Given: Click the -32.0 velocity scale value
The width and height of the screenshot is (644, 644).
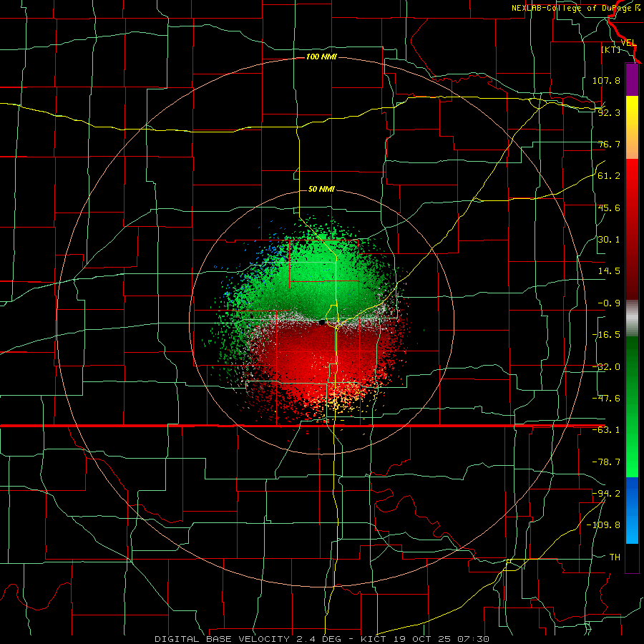Looking at the screenshot, I should click(606, 367).
